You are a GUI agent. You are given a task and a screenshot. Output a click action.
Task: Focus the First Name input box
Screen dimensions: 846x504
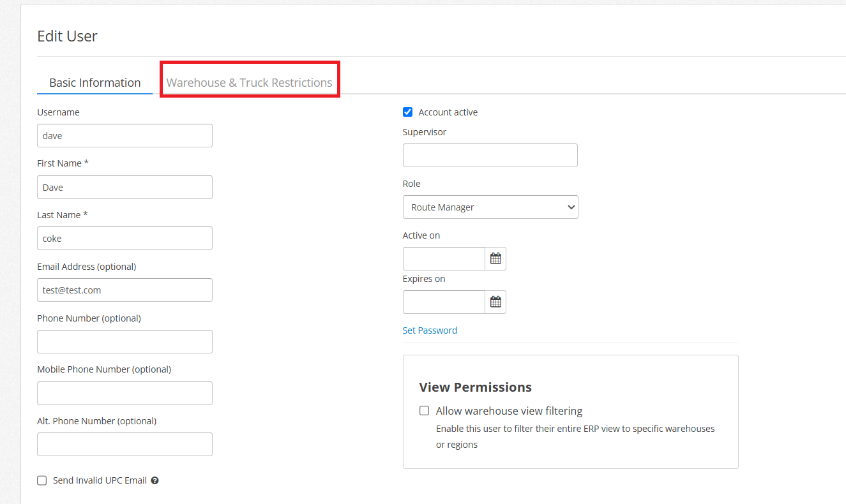point(125,188)
